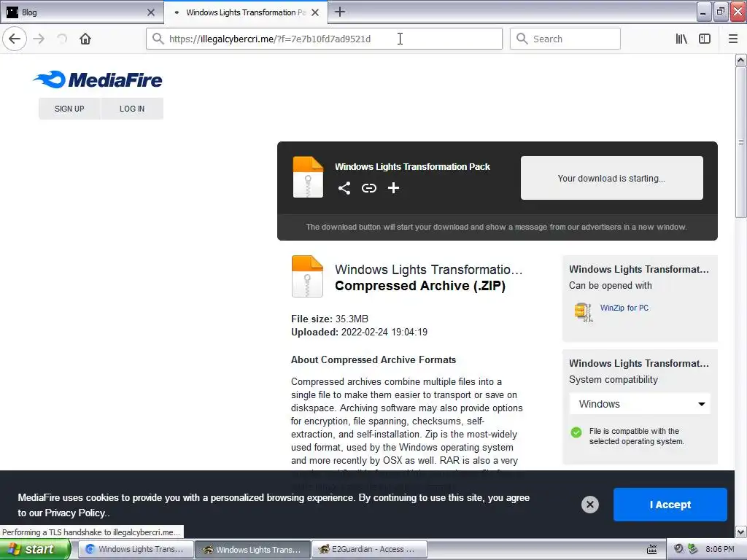Click the File is compatible message text
Viewport: 747px width, 560px height.
coord(636,436)
